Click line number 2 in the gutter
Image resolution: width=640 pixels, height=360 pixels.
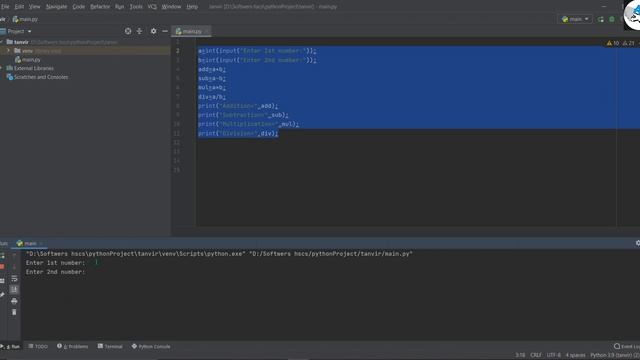click(x=178, y=51)
